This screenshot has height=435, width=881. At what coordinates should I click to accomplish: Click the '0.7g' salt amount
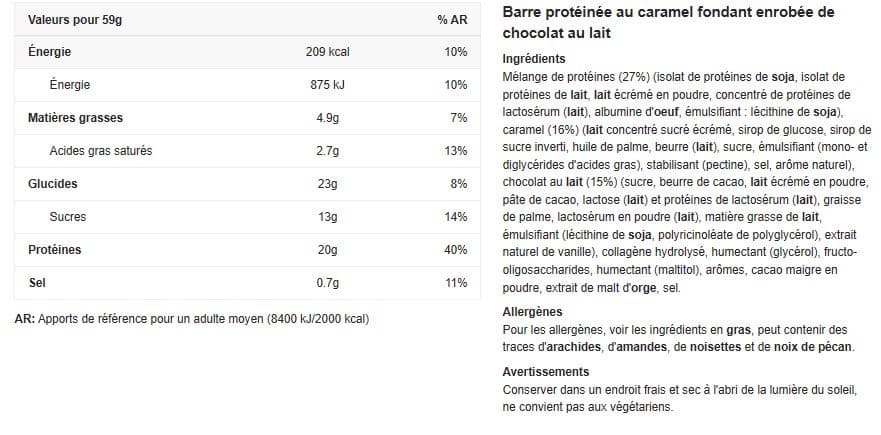pos(328,283)
